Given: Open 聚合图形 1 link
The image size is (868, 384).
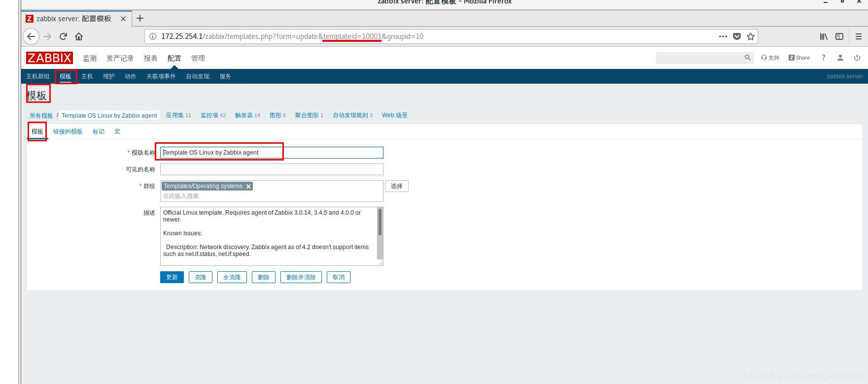Looking at the screenshot, I should point(309,115).
